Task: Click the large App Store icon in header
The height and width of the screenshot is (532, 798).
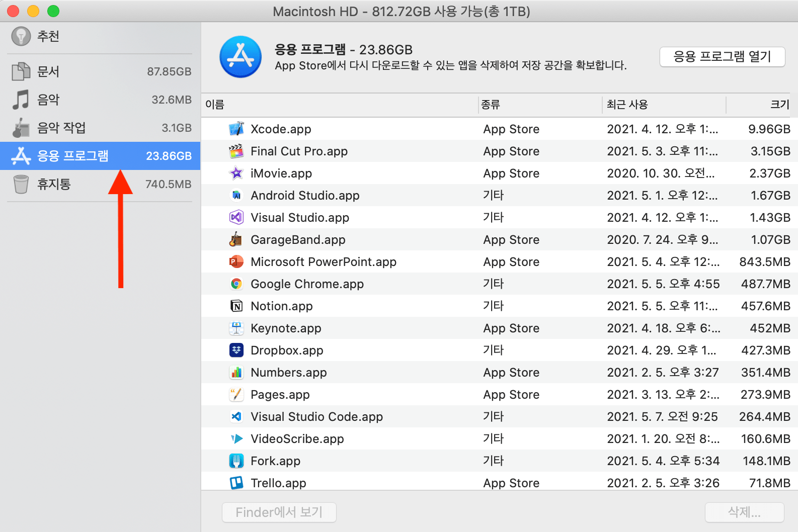Action: coord(241,57)
